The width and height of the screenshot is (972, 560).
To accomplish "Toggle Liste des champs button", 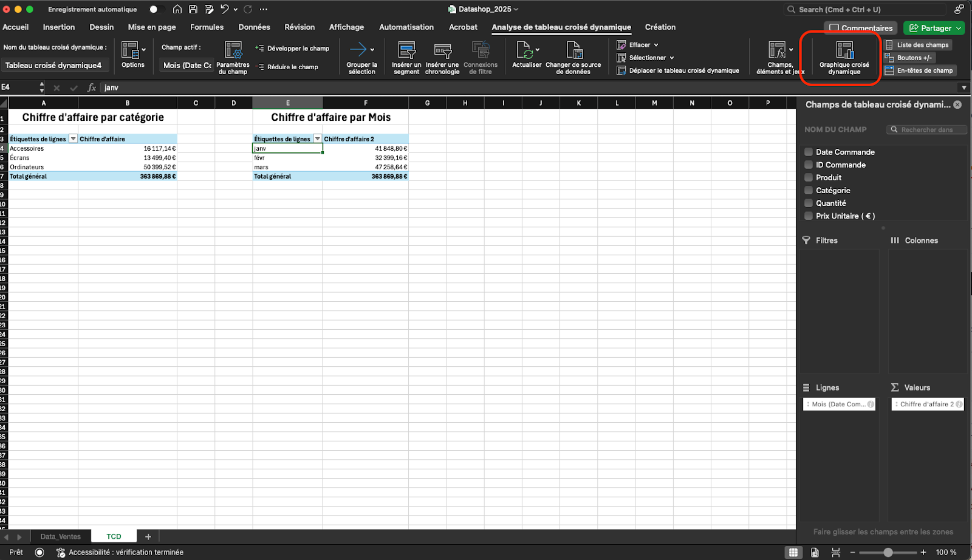I will tap(917, 45).
